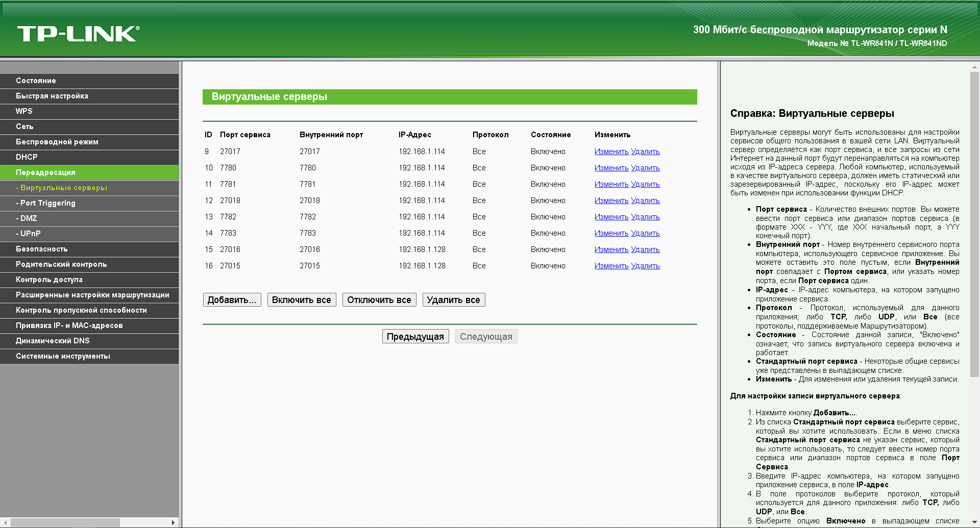This screenshot has height=528, width=980.
Task: Open Беспроводной режим settings
Action: click(x=89, y=142)
